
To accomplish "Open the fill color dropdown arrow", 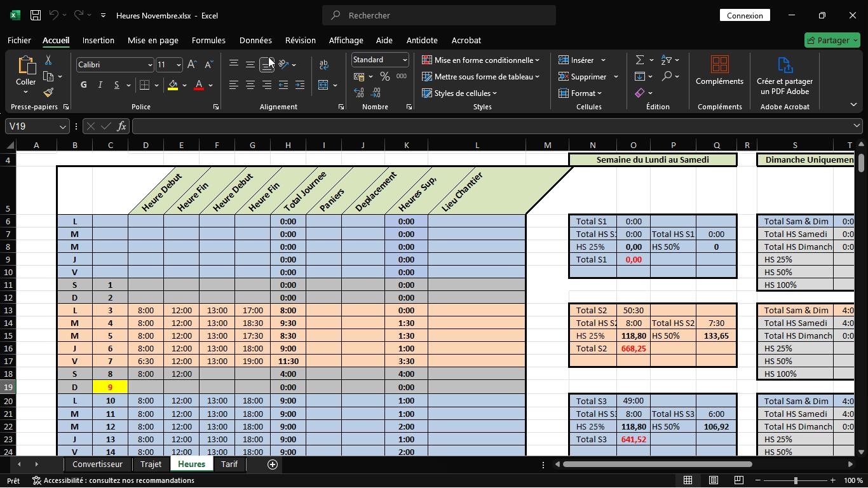I will click(x=184, y=85).
